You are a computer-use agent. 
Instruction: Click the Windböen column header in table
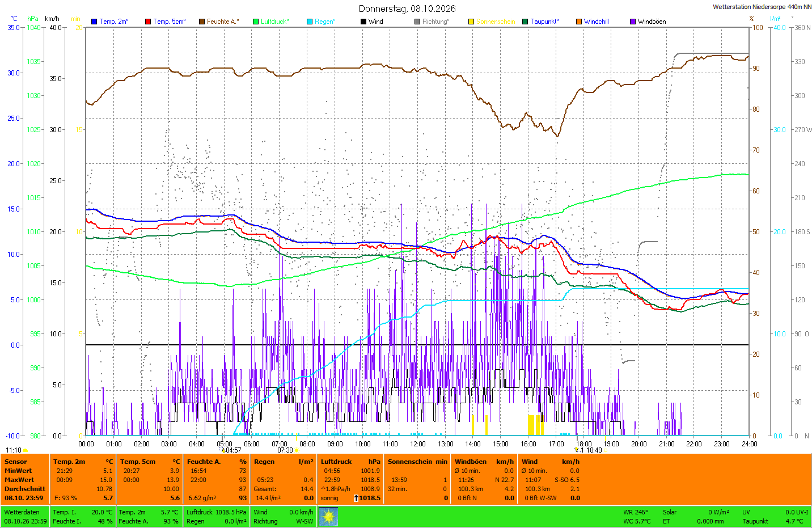470,462
